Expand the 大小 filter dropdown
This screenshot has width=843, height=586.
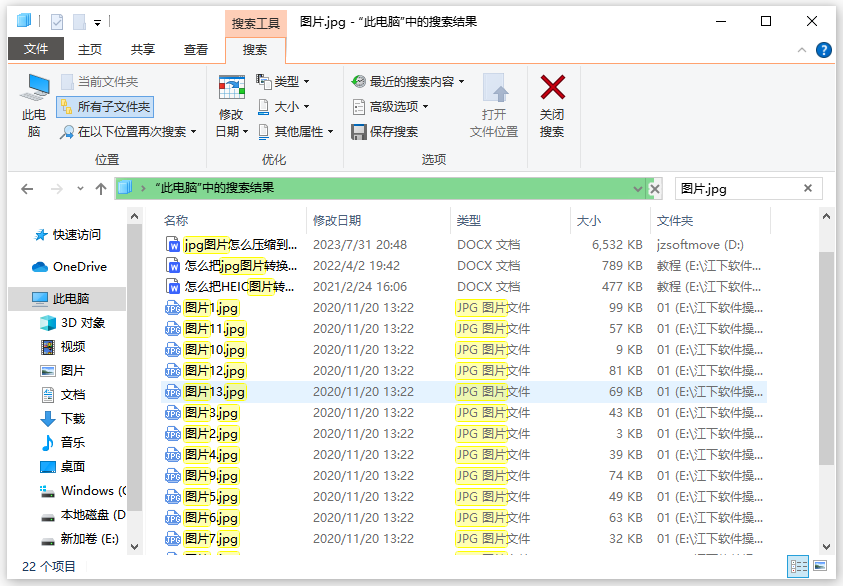point(283,106)
